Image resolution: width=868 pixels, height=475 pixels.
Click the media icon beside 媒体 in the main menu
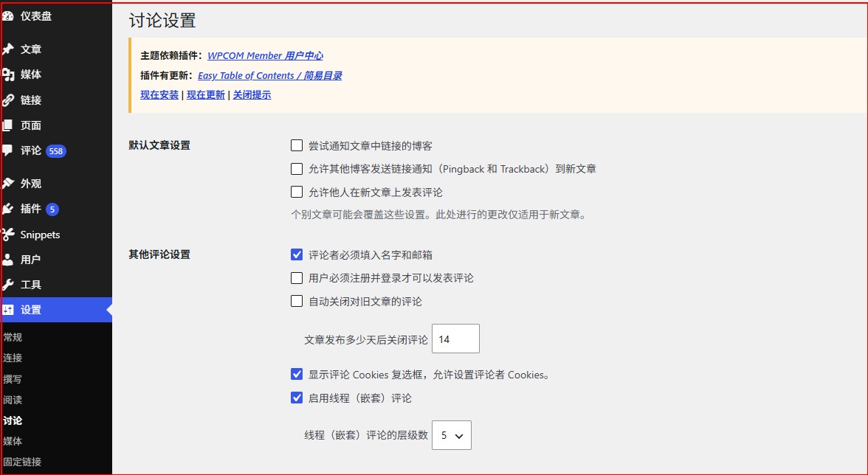click(7, 74)
